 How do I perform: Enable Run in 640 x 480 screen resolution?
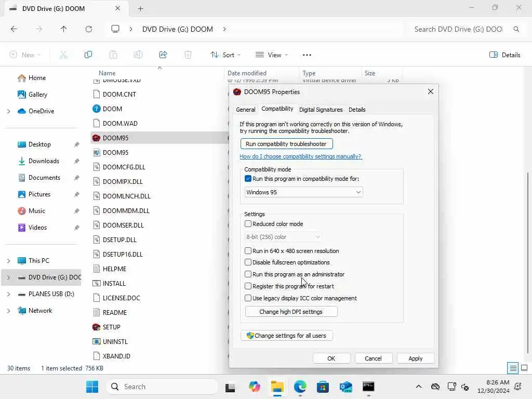point(248,251)
